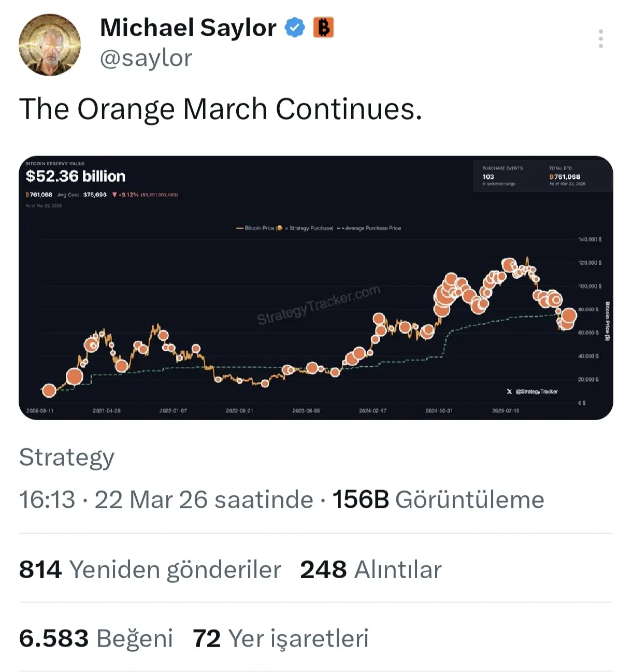Show the 6.583 Beğeni list
The image size is (632, 672).
tap(96, 638)
